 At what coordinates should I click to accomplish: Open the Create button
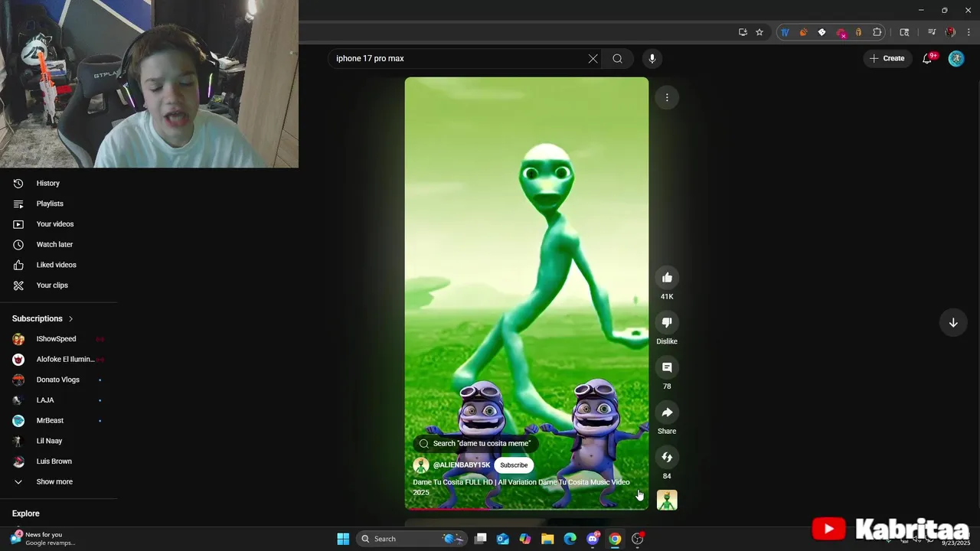(x=887, y=58)
